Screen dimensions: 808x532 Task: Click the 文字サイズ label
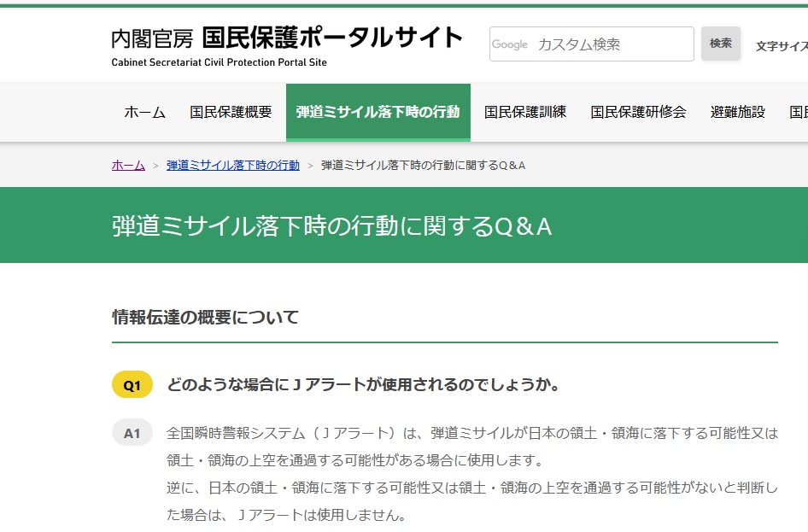(x=782, y=46)
